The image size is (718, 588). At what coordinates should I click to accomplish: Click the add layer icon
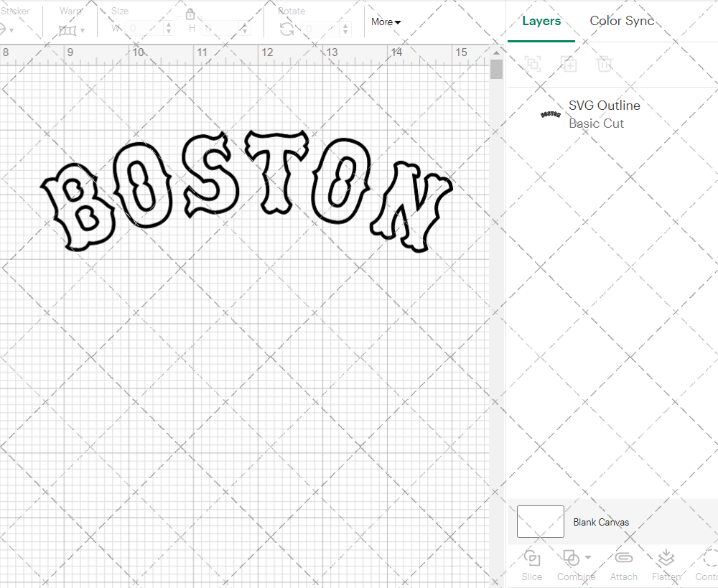click(x=569, y=65)
